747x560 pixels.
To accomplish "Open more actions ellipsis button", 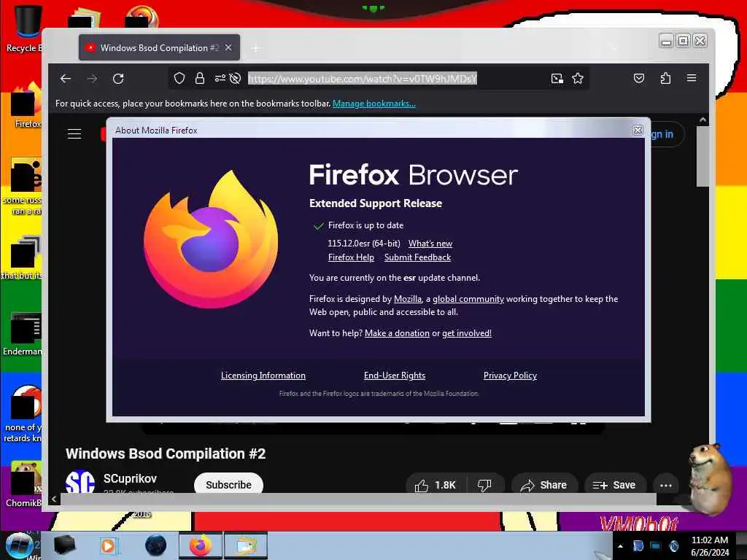I will tap(665, 485).
